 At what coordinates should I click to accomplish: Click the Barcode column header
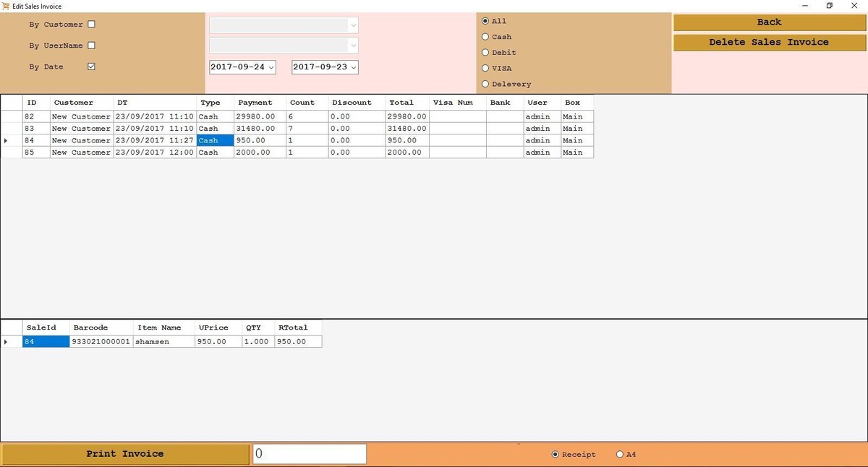tap(90, 327)
